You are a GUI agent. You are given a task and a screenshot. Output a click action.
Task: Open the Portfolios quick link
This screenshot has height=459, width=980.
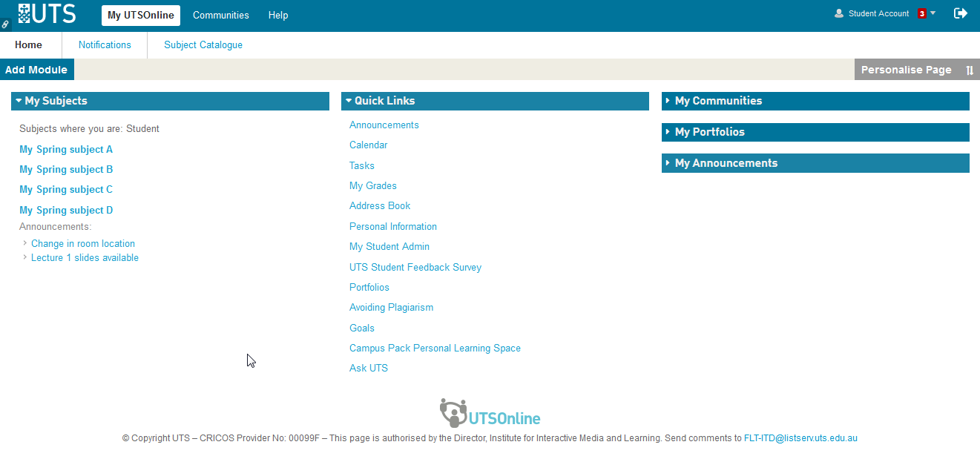coord(369,287)
